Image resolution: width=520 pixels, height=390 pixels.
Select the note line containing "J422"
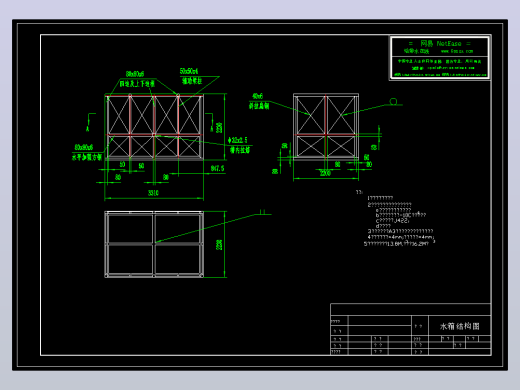tap(392, 221)
